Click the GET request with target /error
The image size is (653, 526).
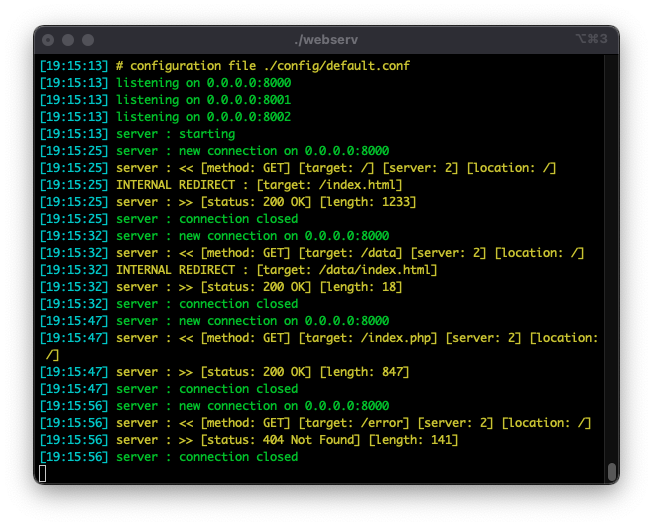click(x=315, y=423)
